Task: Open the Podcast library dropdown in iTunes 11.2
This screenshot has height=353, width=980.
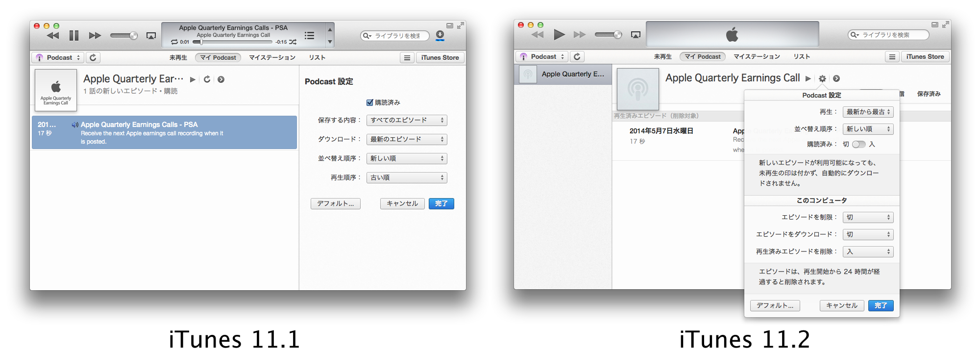Action: point(542,56)
